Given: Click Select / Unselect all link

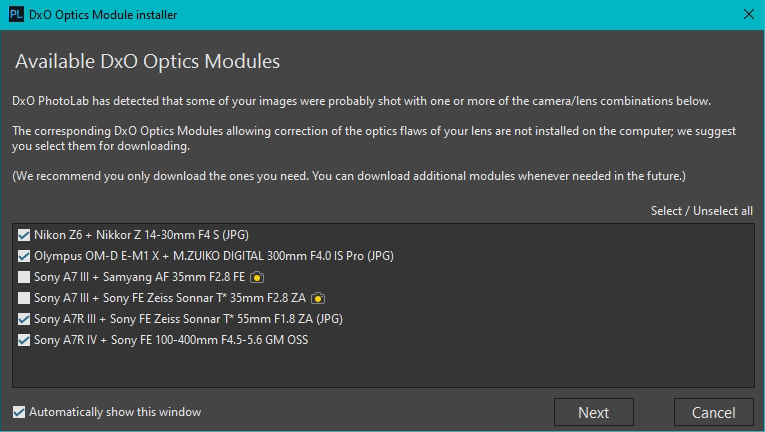Looking at the screenshot, I should pyautogui.click(x=702, y=211).
